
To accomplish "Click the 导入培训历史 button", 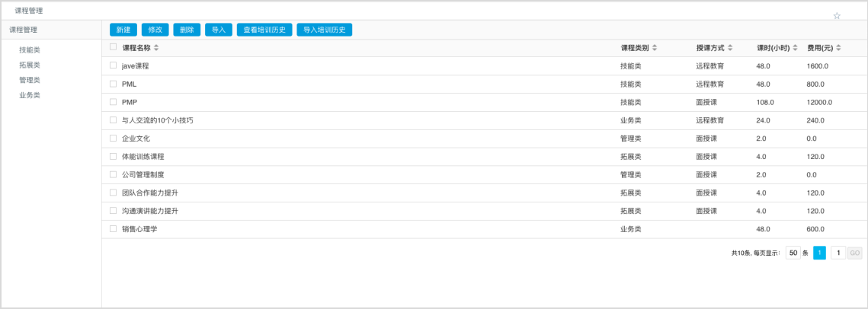I will point(325,30).
